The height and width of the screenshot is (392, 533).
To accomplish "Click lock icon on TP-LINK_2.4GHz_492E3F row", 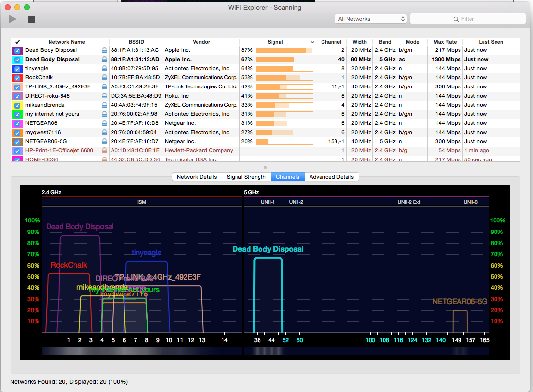I will pos(104,86).
